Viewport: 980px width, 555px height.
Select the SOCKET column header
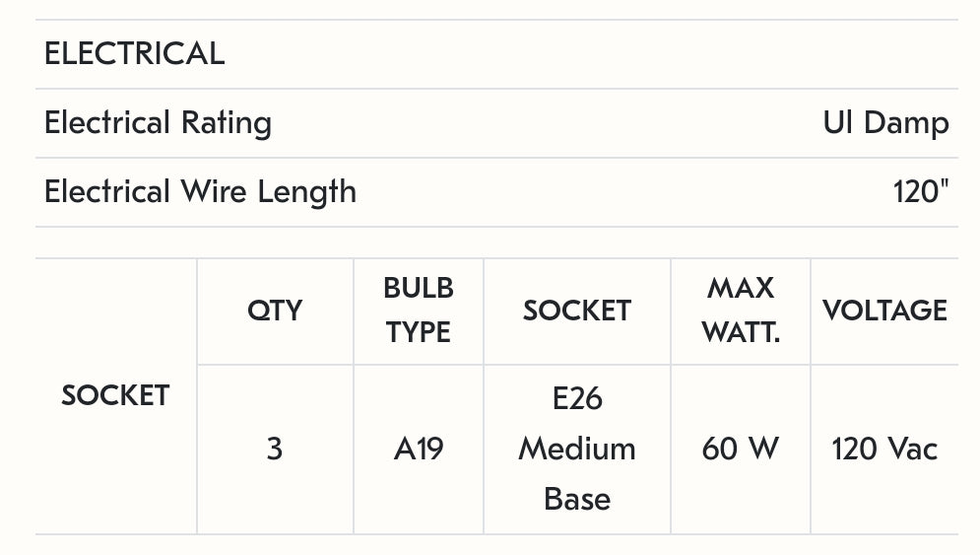pyautogui.click(x=576, y=311)
